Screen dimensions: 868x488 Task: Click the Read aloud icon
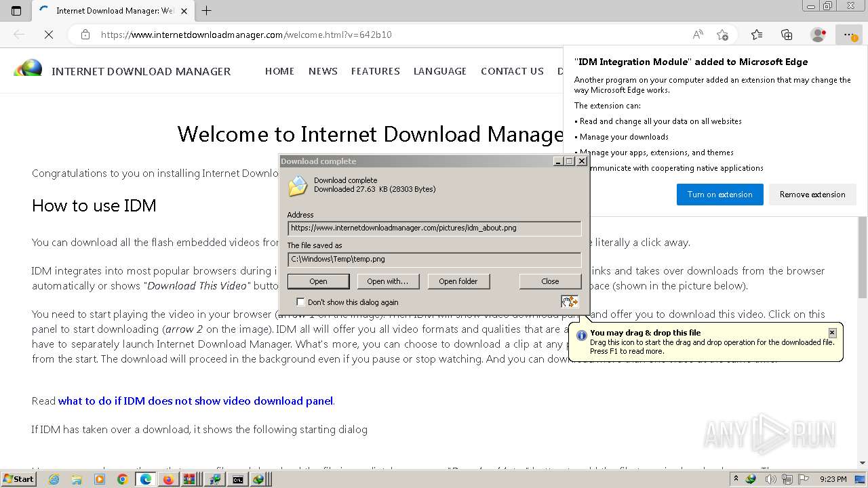coord(698,35)
